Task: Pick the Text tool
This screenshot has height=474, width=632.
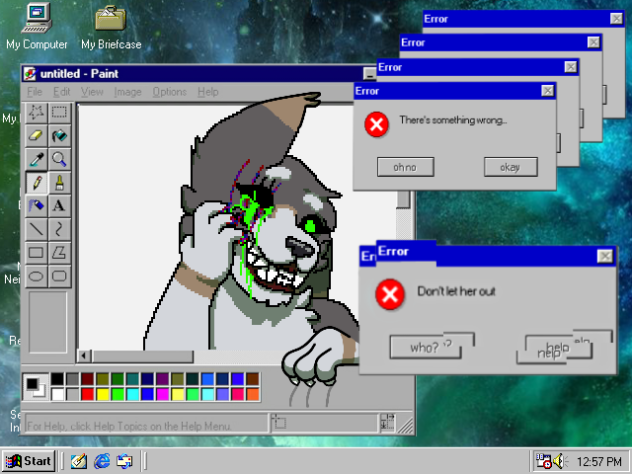Action: pyautogui.click(x=59, y=206)
